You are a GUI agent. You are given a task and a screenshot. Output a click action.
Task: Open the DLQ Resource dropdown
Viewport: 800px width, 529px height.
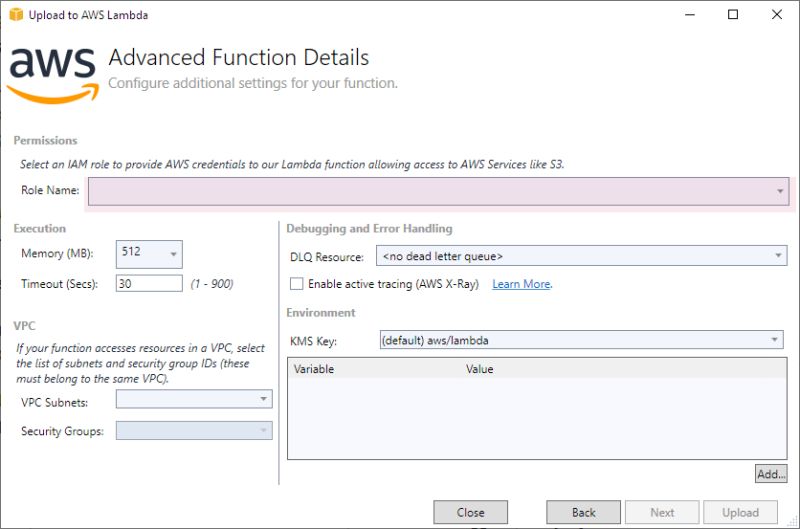point(581,256)
